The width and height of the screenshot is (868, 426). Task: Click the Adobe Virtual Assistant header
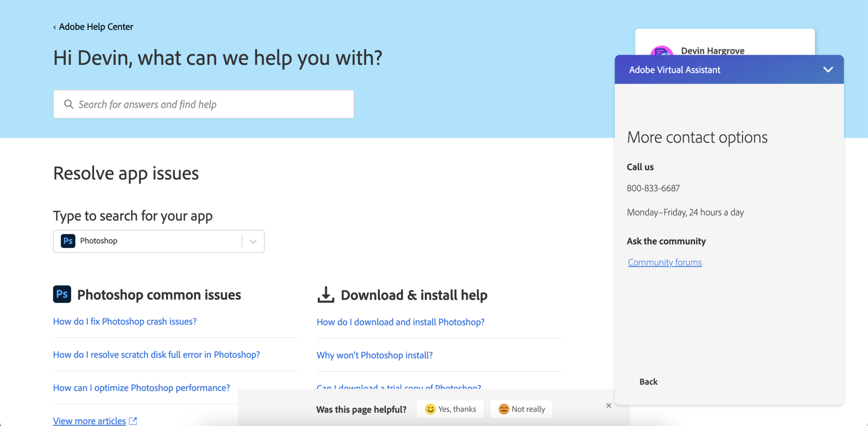[729, 70]
